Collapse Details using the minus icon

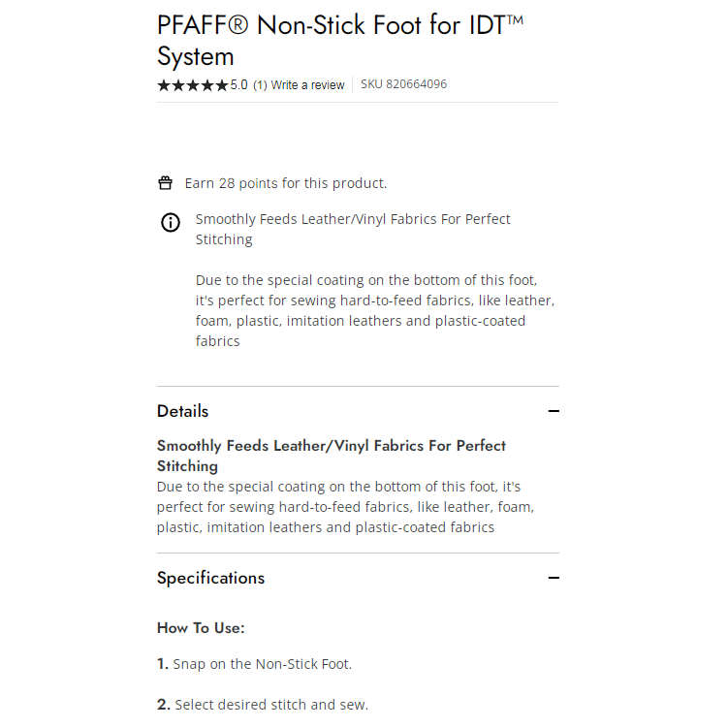(554, 411)
